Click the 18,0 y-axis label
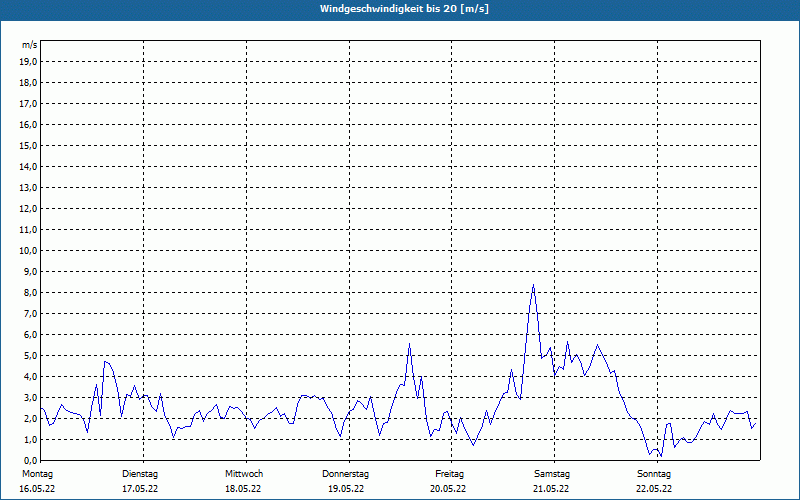 [28, 83]
